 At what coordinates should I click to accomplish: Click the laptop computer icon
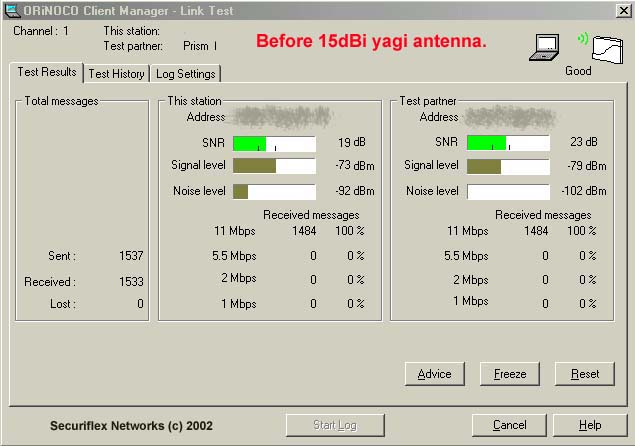point(544,47)
